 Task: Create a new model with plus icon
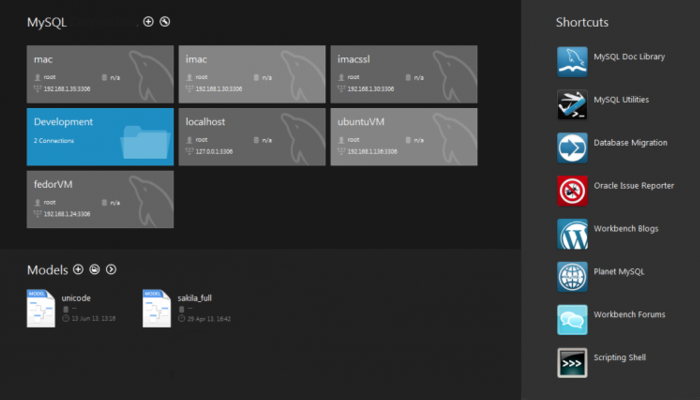pos(78,269)
